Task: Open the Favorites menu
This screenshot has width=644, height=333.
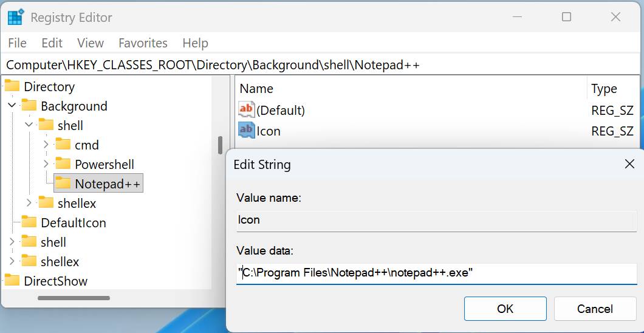Action: tap(143, 43)
